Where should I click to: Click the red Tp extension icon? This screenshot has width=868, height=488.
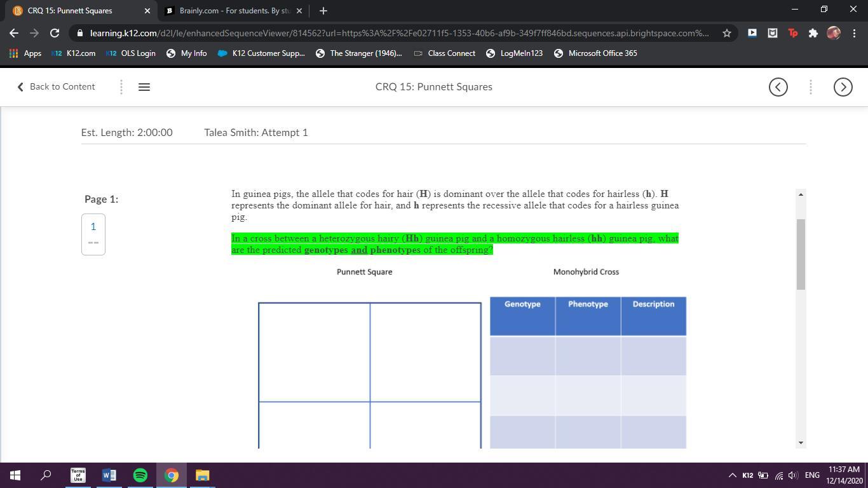pos(792,33)
